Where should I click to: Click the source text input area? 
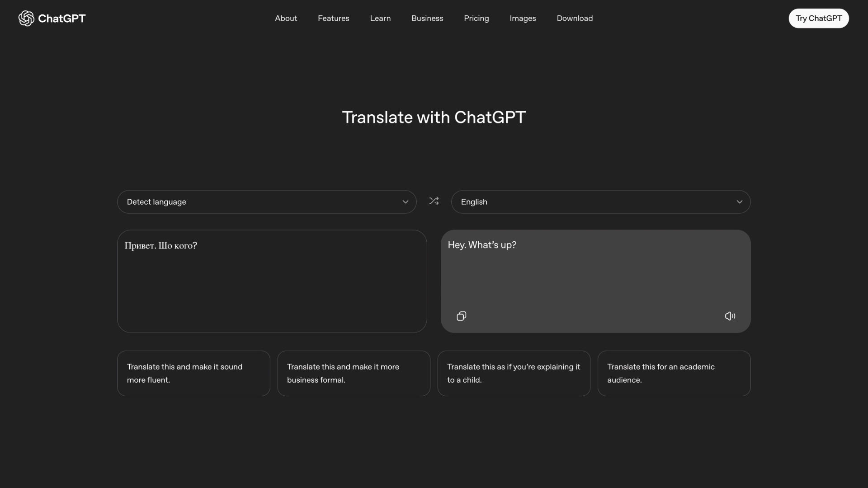point(271,281)
